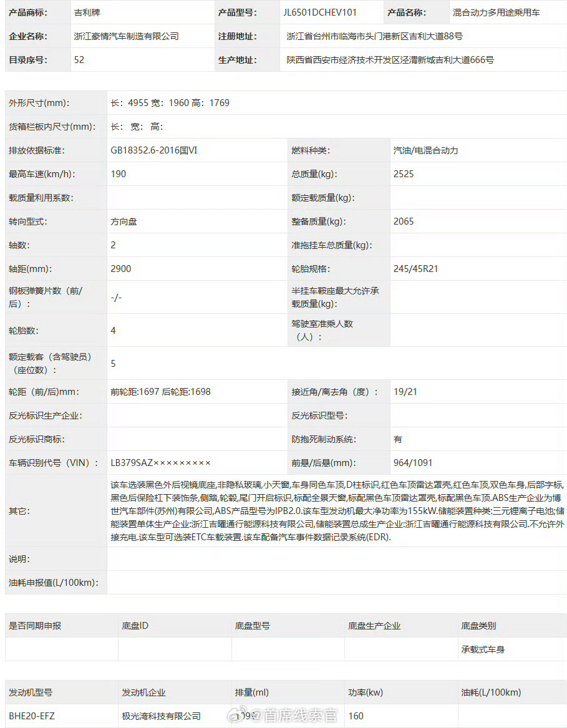Click catalog number 52

point(79,60)
